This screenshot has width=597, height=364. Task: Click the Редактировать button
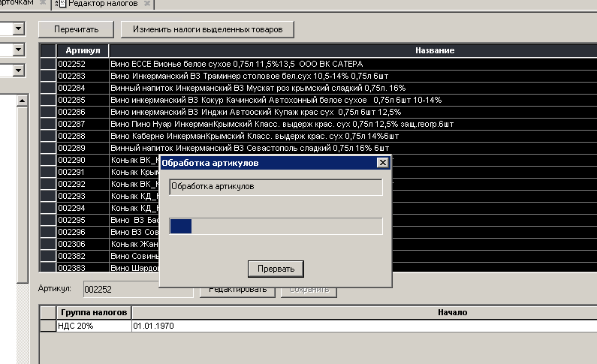[237, 290]
